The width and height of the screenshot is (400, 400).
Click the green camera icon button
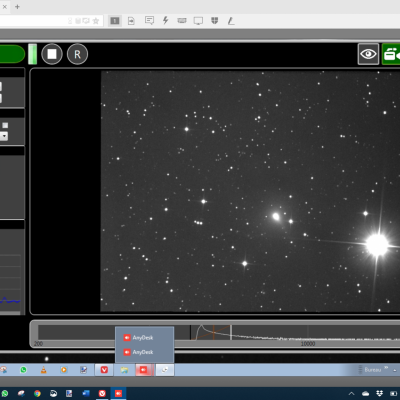tap(391, 54)
